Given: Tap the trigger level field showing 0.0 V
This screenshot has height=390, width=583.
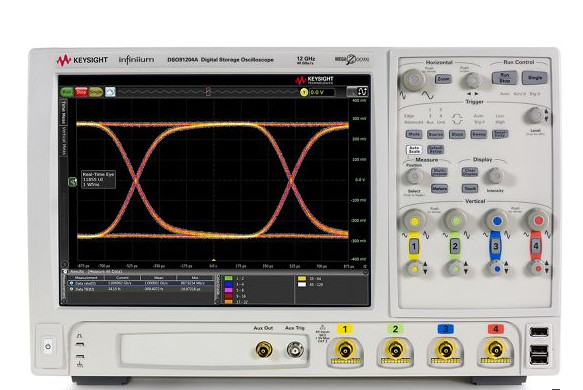Looking at the screenshot, I should pos(322,92).
